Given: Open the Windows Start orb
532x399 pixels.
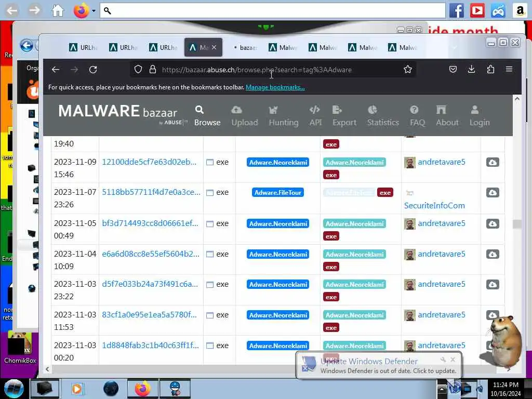Looking at the screenshot, I should tap(14, 389).
